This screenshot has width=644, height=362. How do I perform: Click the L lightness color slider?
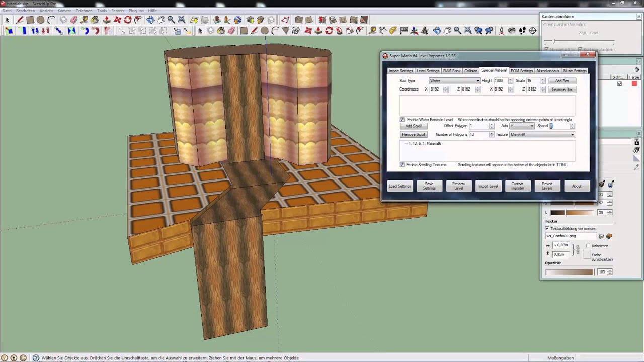click(573, 213)
